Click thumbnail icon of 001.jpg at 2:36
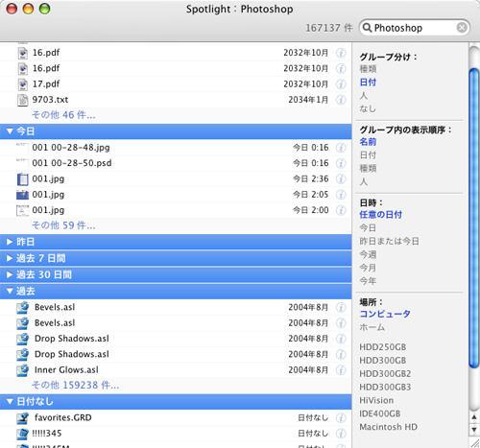 tap(22, 178)
